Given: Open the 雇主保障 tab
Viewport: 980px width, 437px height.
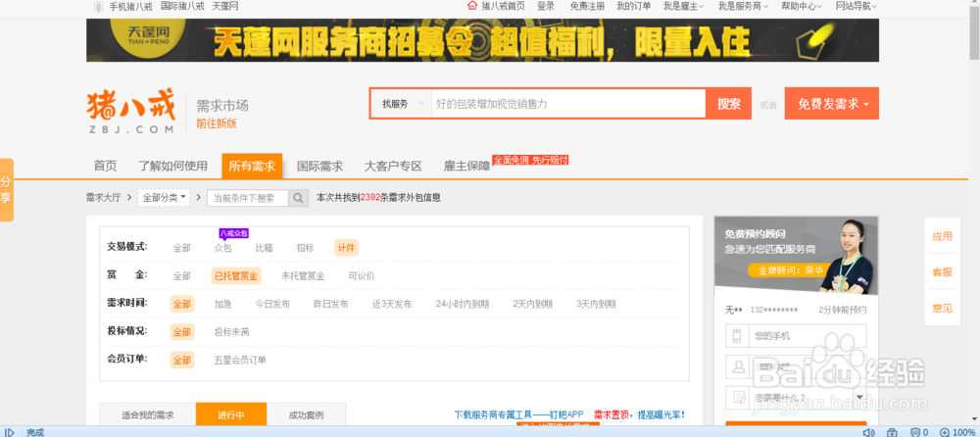Looking at the screenshot, I should click(x=466, y=167).
